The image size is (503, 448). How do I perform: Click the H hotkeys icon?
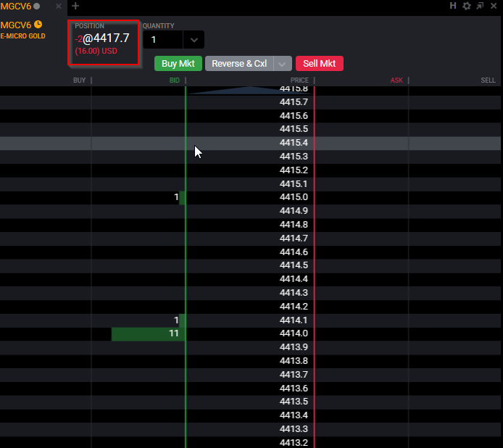pyautogui.click(x=453, y=6)
